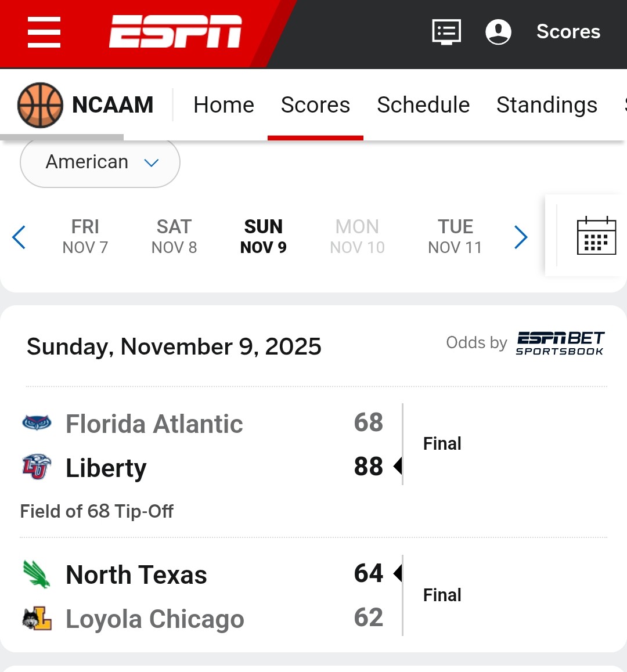
Task: Click the ESPN logo
Action: (x=175, y=32)
